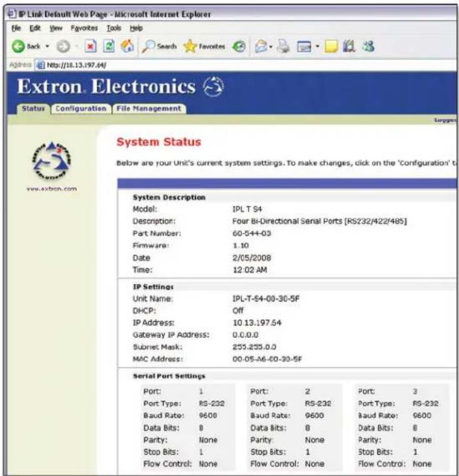Viewport: 459px width, 476px height.
Task: Click the IP address 10.13.197.64
Action: [x=257, y=322]
